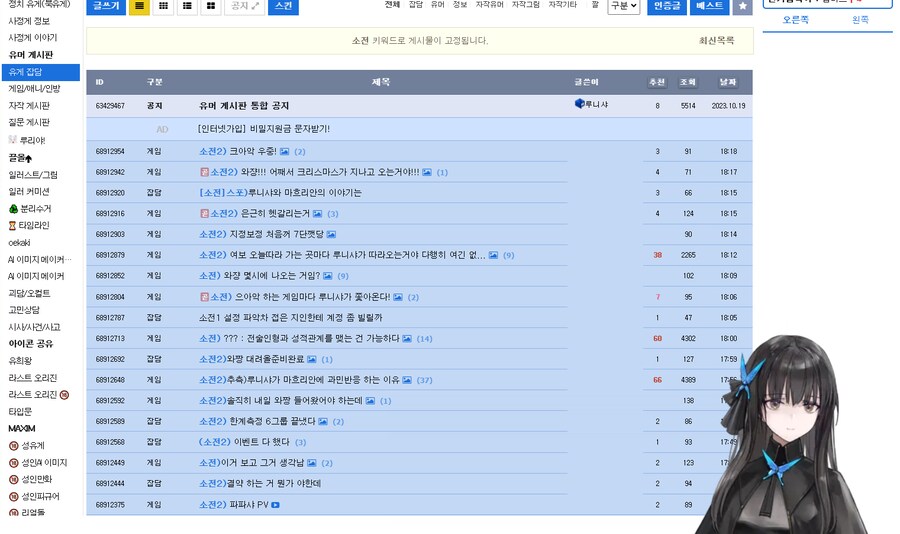The image size is (900, 534).
Task: Click image icon on 지정보정 처음껴 7단쩟당 post
Action: 331,234
